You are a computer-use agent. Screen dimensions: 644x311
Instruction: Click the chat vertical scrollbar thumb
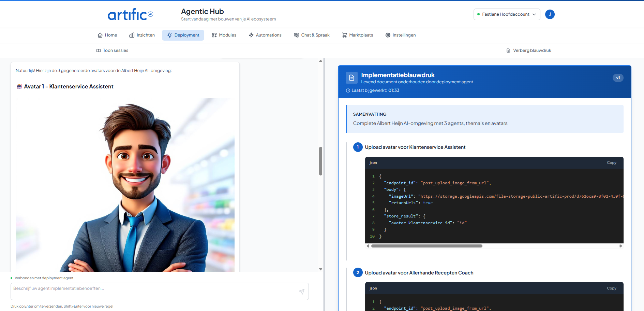[x=320, y=161]
